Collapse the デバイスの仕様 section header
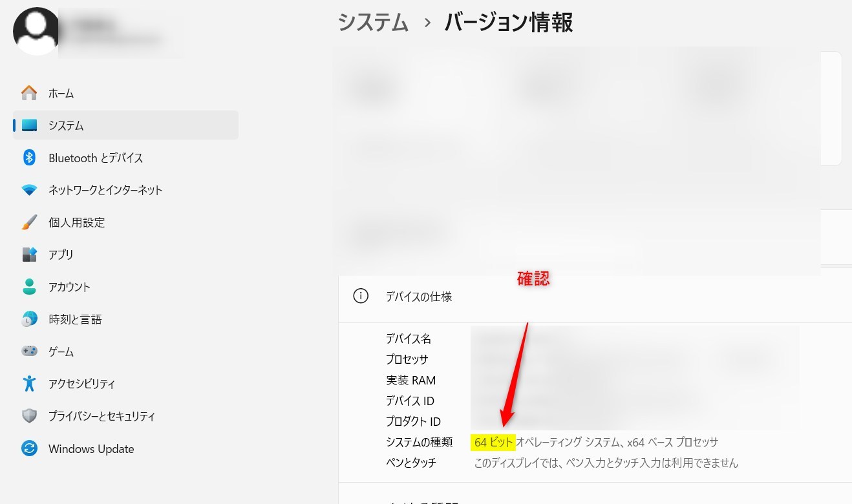This screenshot has width=852, height=504. 595,297
